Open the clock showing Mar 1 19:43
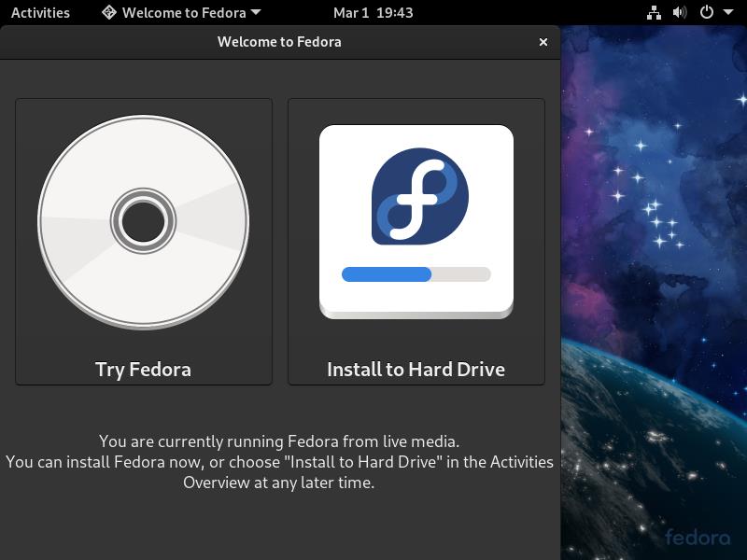 (373, 12)
